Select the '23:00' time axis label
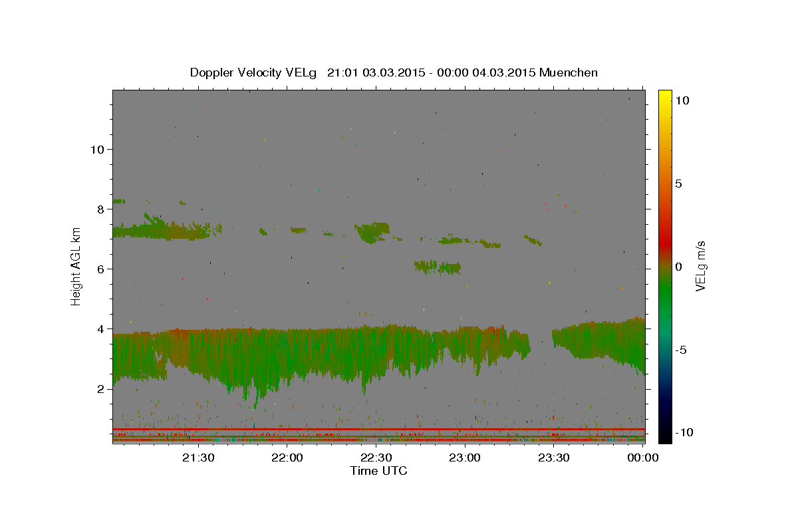This screenshot has height=532, width=798. [465, 458]
